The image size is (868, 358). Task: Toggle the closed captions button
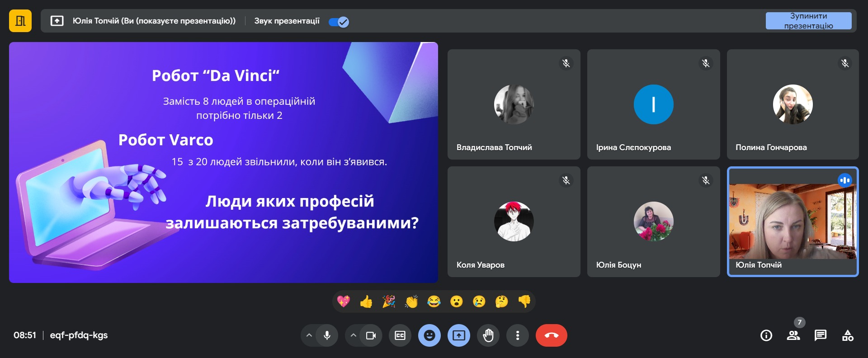tap(400, 335)
